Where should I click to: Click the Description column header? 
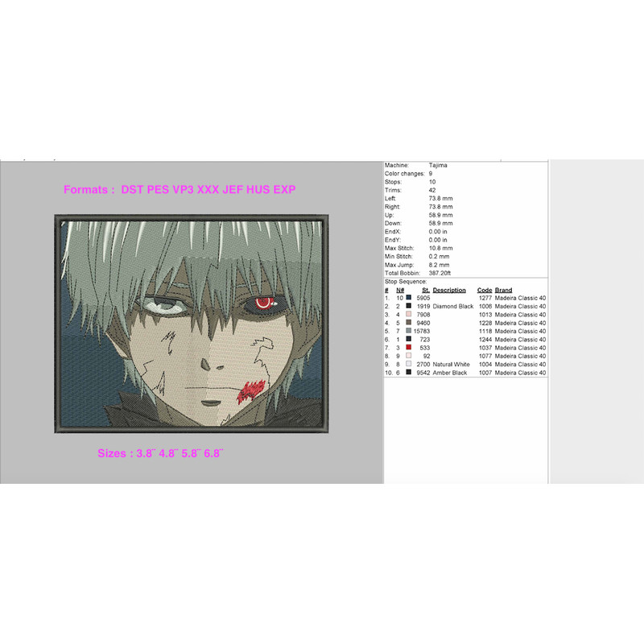pos(449,290)
